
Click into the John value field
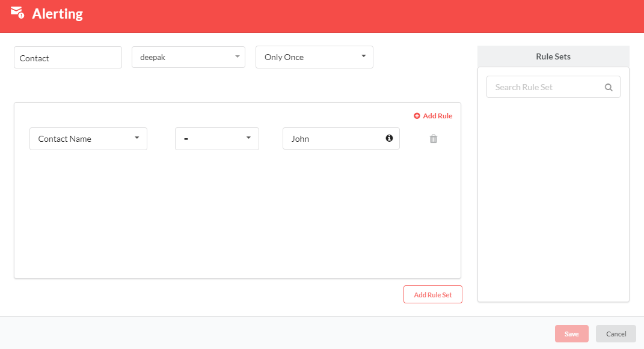[341, 139]
